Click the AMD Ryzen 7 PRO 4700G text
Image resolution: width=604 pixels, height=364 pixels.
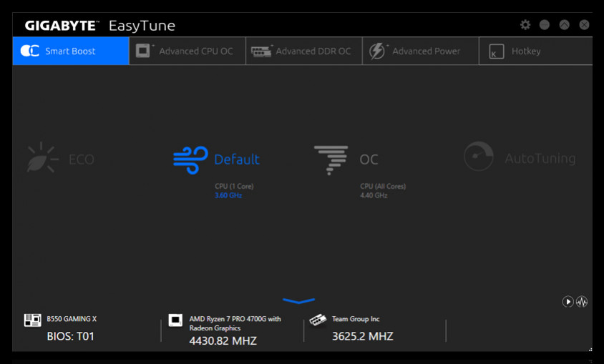coord(235,323)
